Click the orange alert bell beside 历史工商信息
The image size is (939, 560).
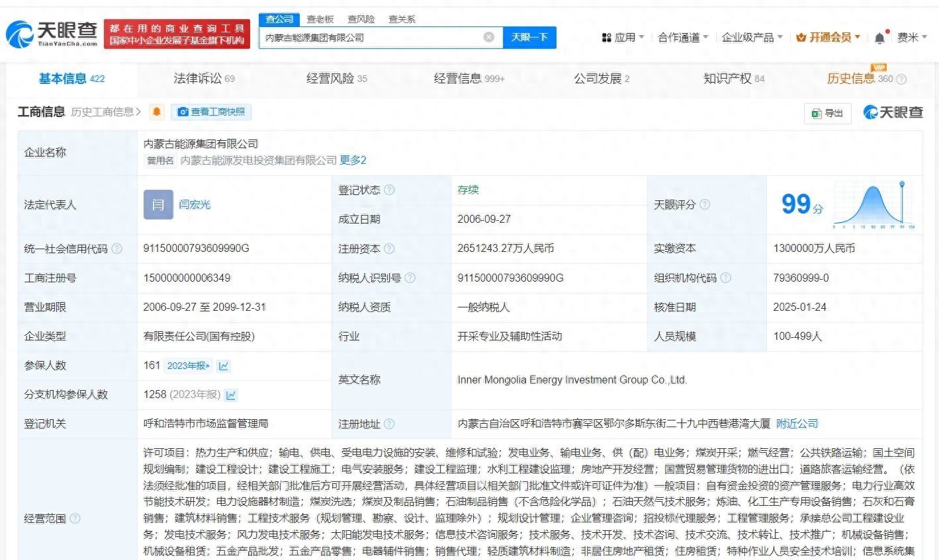point(157,112)
